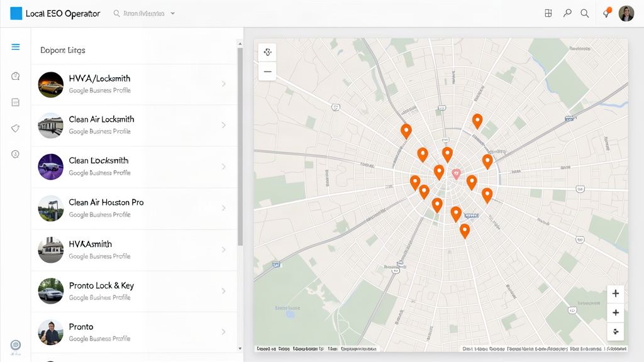Click the bottom map control under plus buttons

(615, 332)
